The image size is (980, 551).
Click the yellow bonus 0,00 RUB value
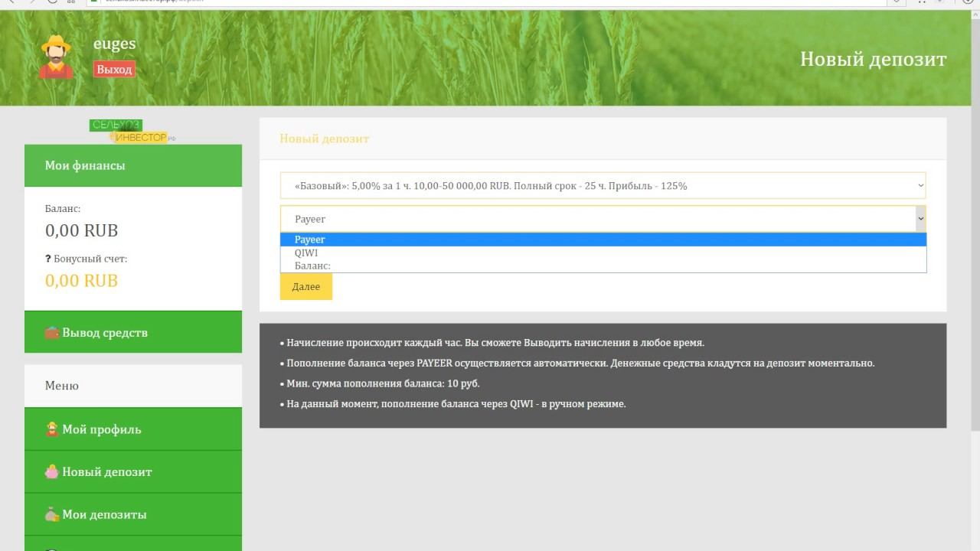pos(82,280)
